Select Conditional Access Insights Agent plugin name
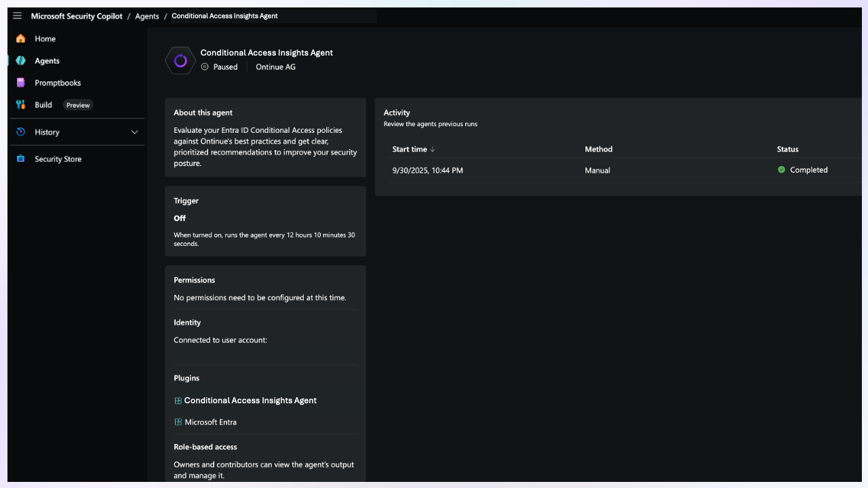The width and height of the screenshot is (868, 488). (250, 401)
